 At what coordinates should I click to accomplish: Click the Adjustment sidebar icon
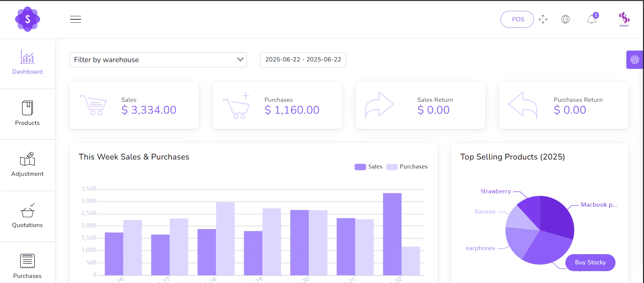coord(27,159)
